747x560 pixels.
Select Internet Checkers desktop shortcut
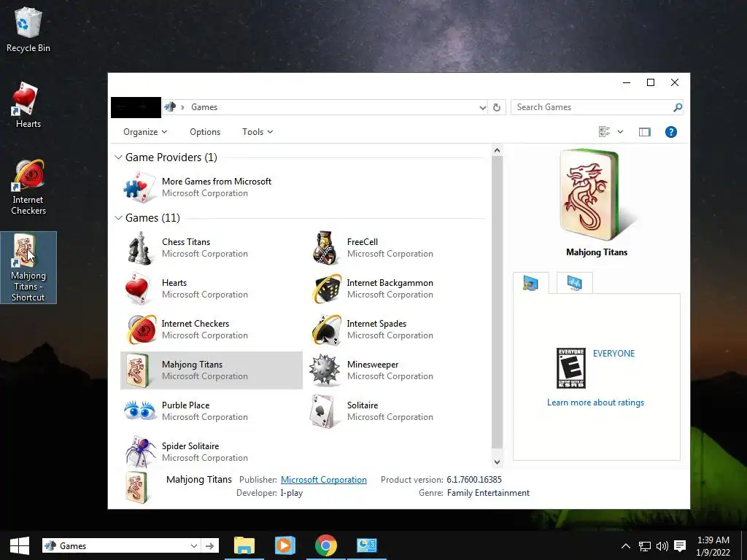[x=28, y=187]
